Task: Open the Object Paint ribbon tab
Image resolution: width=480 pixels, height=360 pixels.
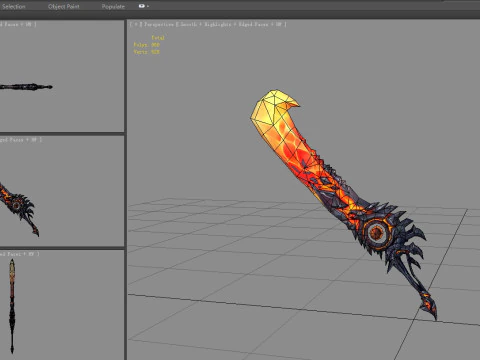Action: 63,6
